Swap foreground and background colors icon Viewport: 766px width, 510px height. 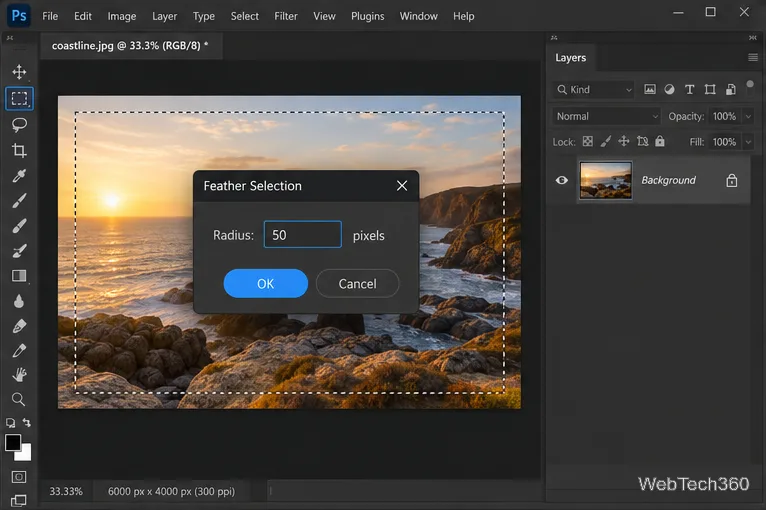click(x=26, y=423)
